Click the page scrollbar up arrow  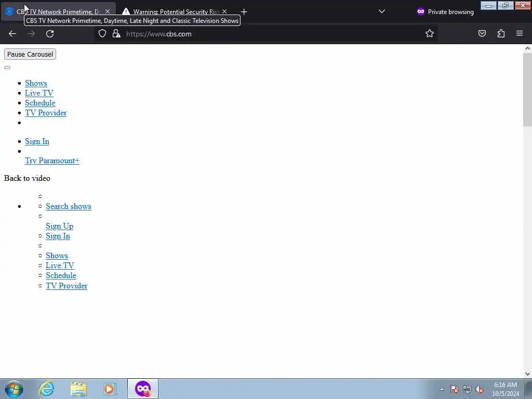point(527,48)
